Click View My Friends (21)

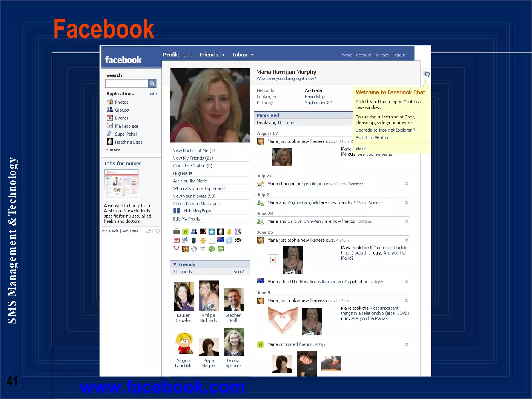coord(193,158)
